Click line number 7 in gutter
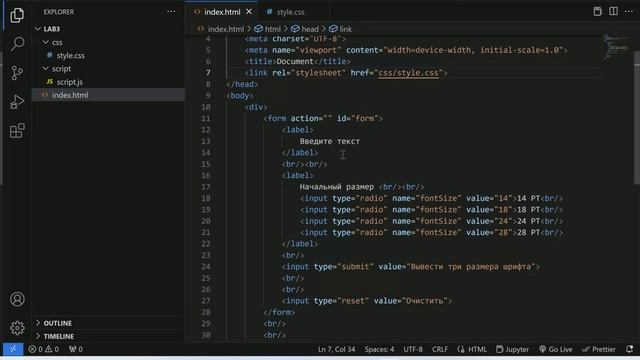The image size is (640, 360). coord(208,73)
